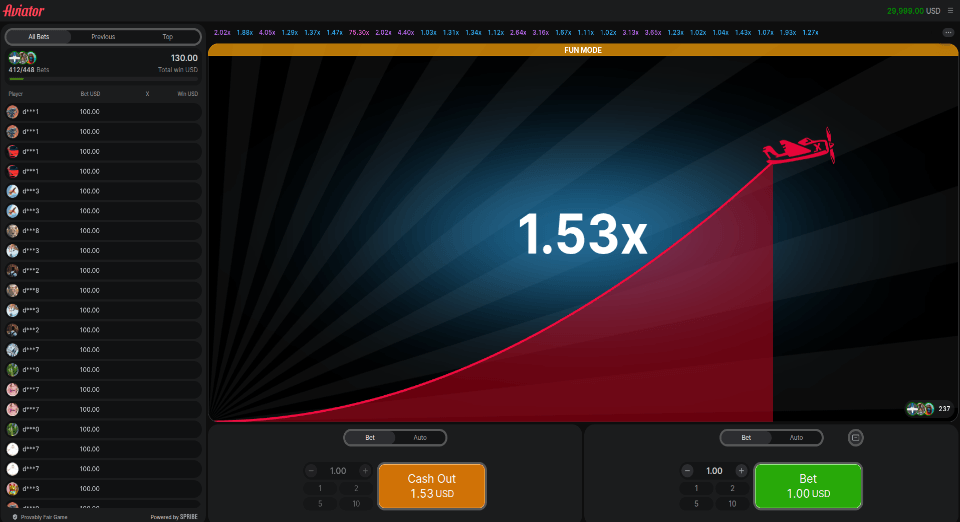Switch left bet panel to Auto mode
Viewport: 960px width, 522px height.
(420, 438)
